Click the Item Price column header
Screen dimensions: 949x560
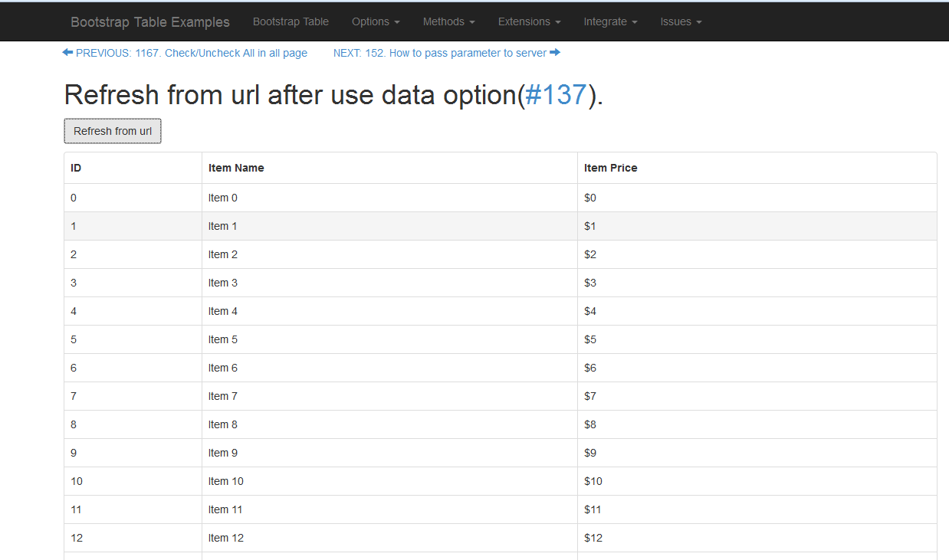(x=757, y=168)
